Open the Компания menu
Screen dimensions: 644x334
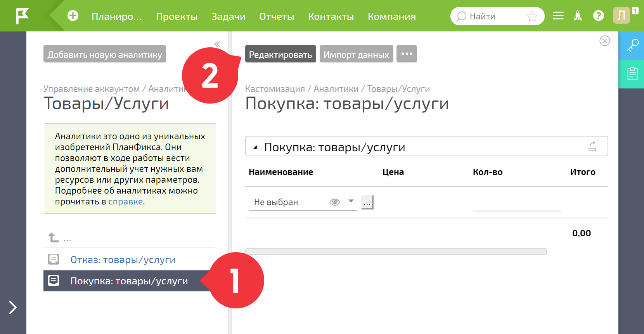click(392, 16)
